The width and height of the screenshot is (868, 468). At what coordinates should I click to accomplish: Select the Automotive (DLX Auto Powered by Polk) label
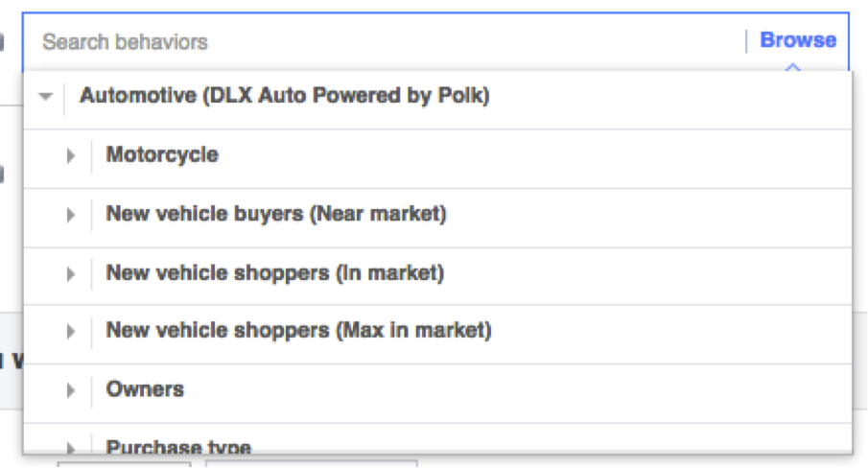(284, 96)
